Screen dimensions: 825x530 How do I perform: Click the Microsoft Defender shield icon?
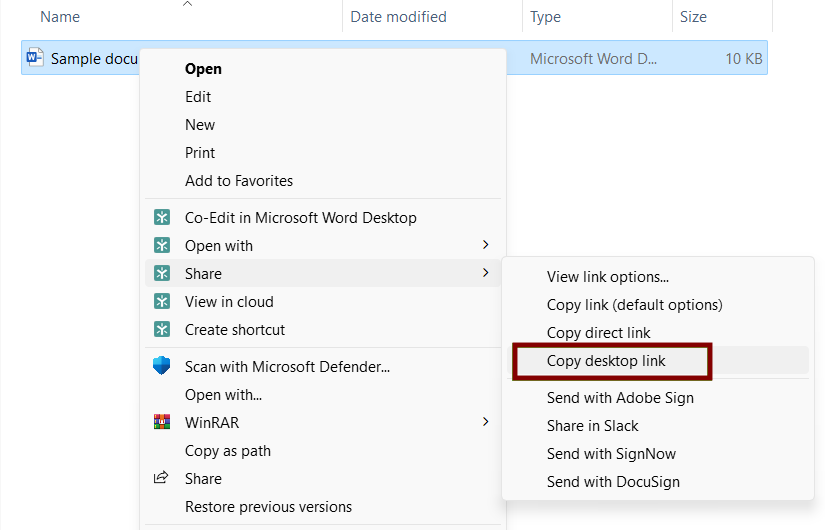161,367
